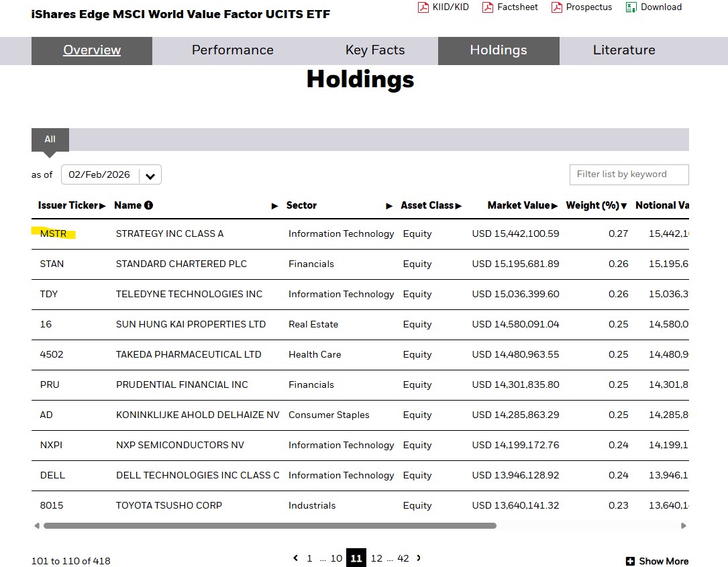Open the KIID/KID PDF document

click(x=444, y=7)
